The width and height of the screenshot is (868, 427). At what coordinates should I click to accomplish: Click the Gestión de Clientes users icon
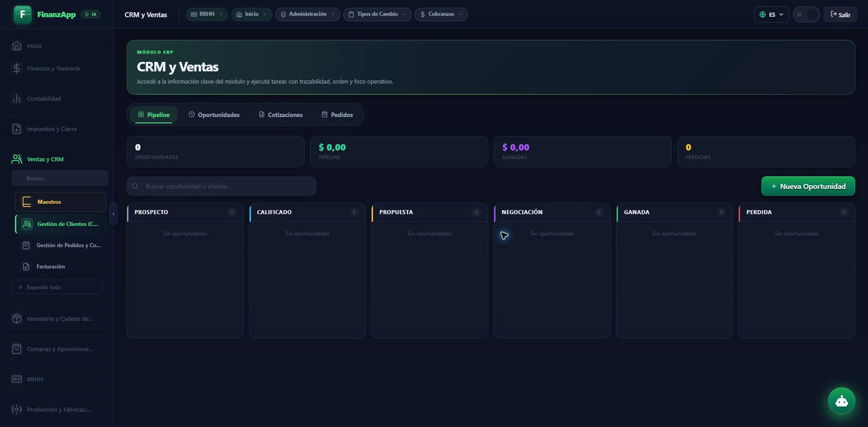[27, 224]
